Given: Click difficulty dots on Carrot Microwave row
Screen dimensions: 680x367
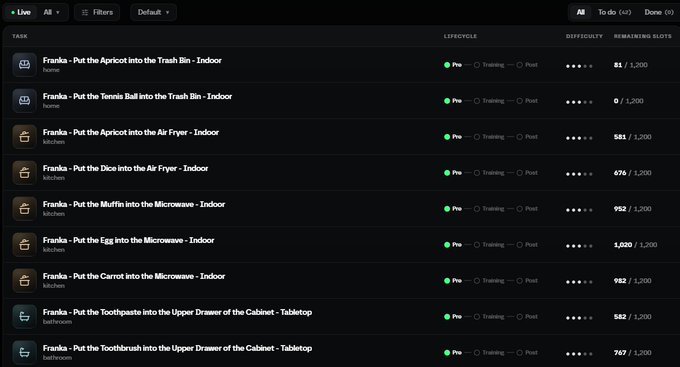Looking at the screenshot, I should (x=579, y=282).
